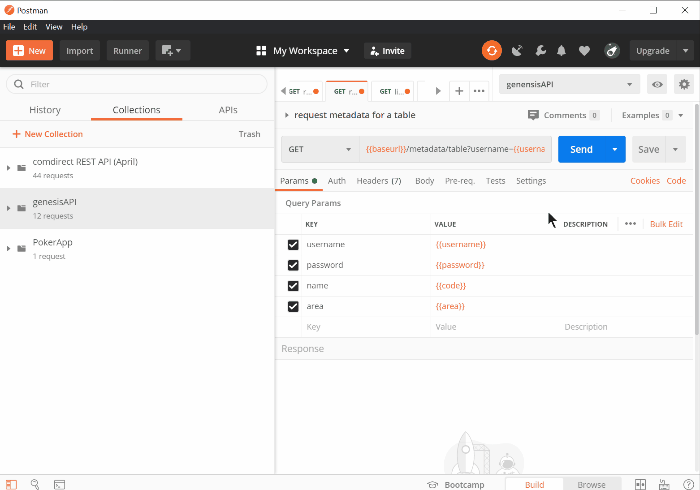Click the Send button
This screenshot has height=490, width=700.
(581, 149)
